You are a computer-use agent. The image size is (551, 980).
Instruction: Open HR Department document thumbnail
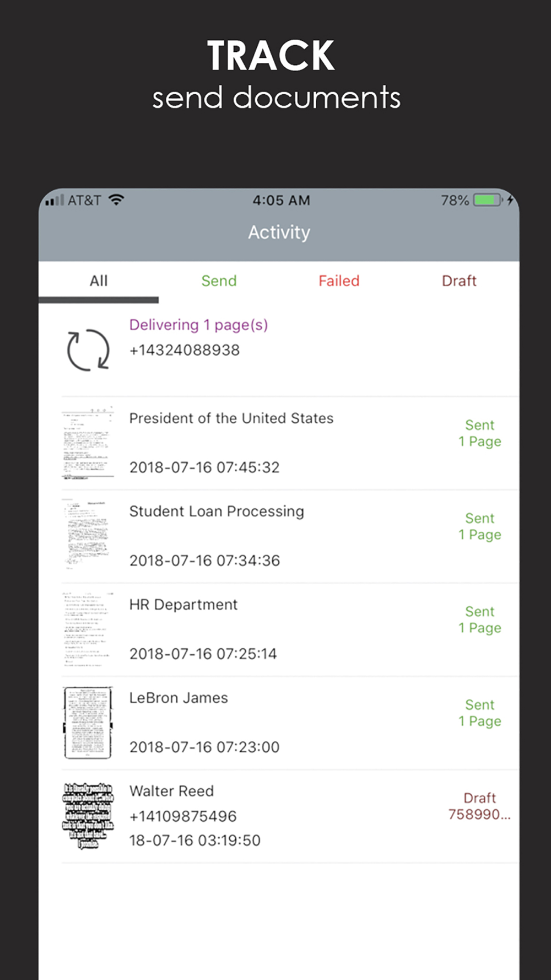[x=88, y=629]
